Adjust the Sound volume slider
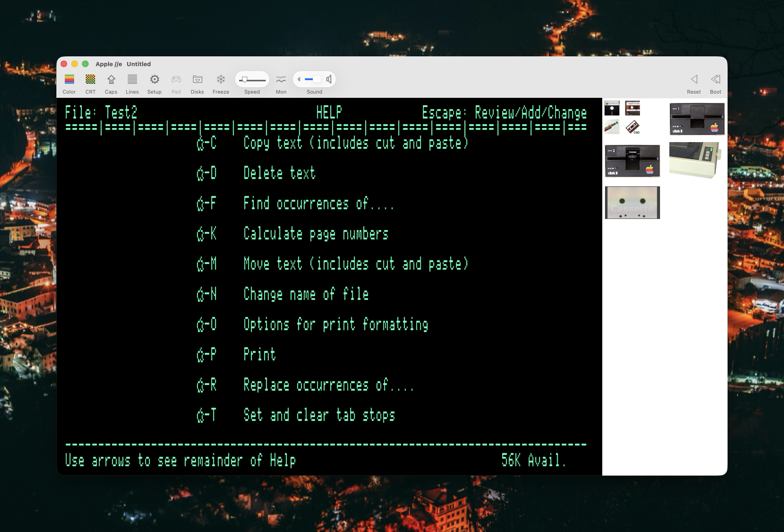The height and width of the screenshot is (532, 784). click(x=313, y=79)
